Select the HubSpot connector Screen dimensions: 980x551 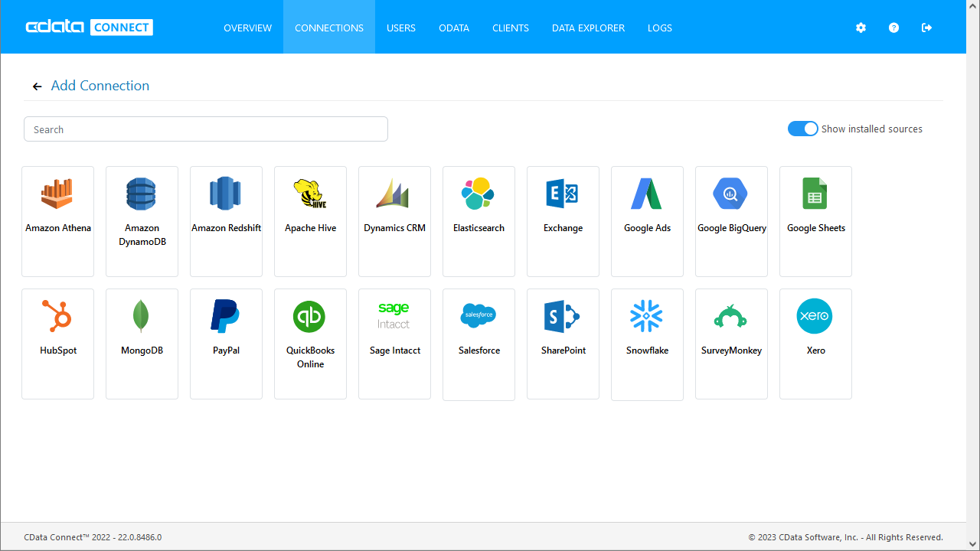[x=57, y=344]
